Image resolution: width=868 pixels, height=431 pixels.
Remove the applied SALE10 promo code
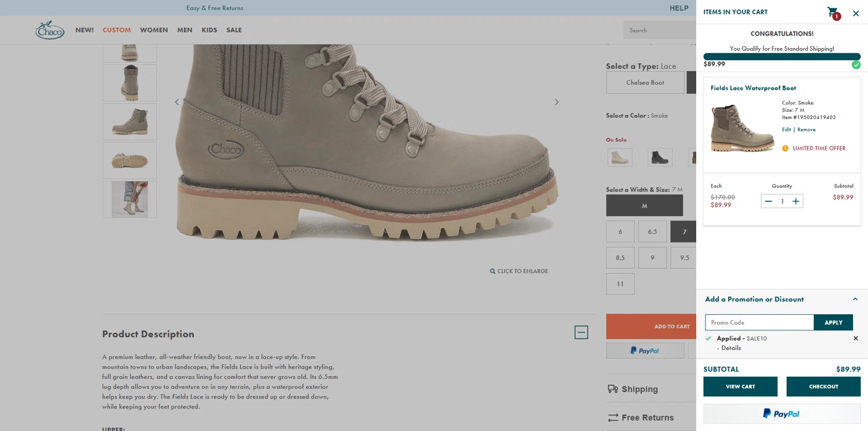(855, 338)
